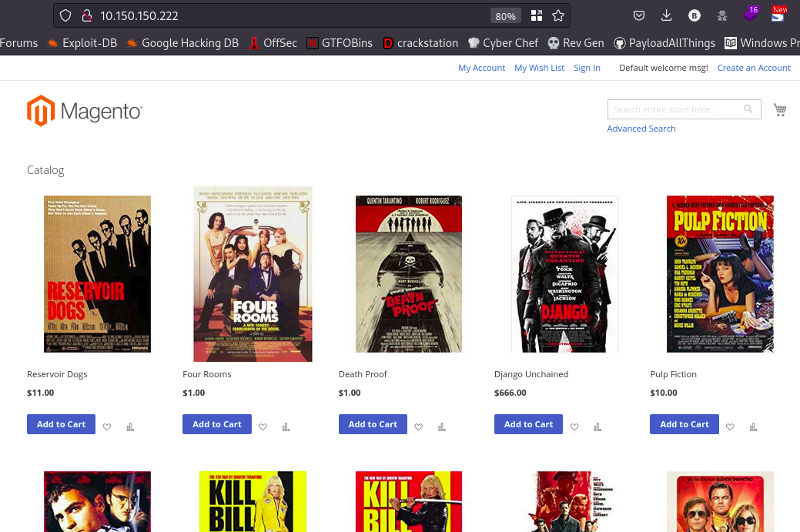
Task: Open the Cyber Chef bookmark
Action: pos(503,43)
